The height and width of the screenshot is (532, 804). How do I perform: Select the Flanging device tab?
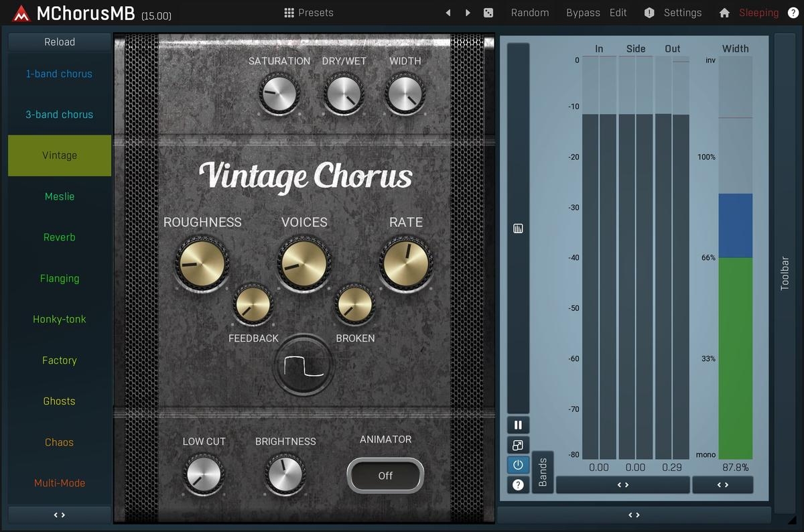(x=60, y=278)
